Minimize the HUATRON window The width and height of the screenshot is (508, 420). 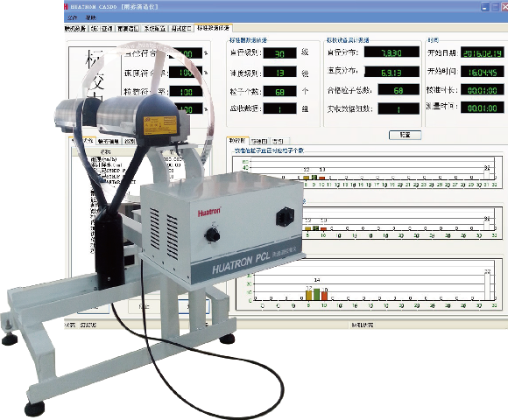tap(484, 7)
